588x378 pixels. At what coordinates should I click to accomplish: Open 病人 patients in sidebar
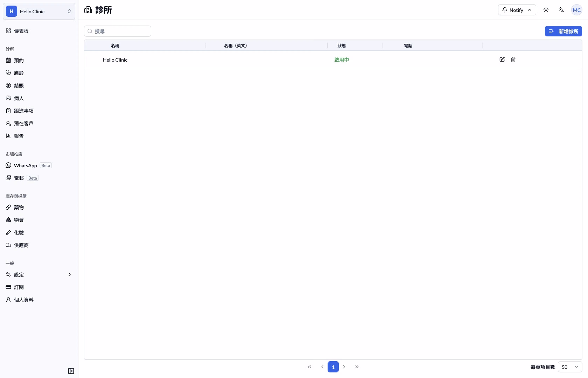(x=39, y=98)
